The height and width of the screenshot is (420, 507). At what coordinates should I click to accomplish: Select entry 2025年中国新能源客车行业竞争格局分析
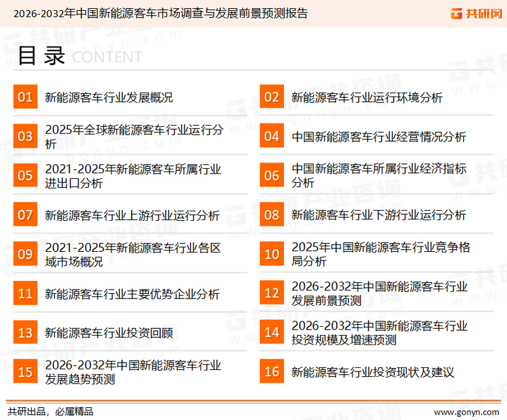381,254
